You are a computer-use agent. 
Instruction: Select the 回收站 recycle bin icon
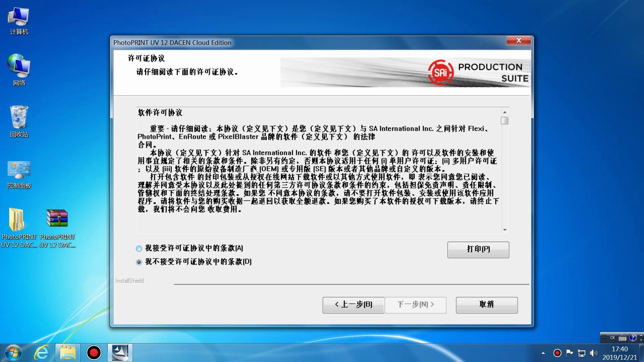click(x=19, y=121)
